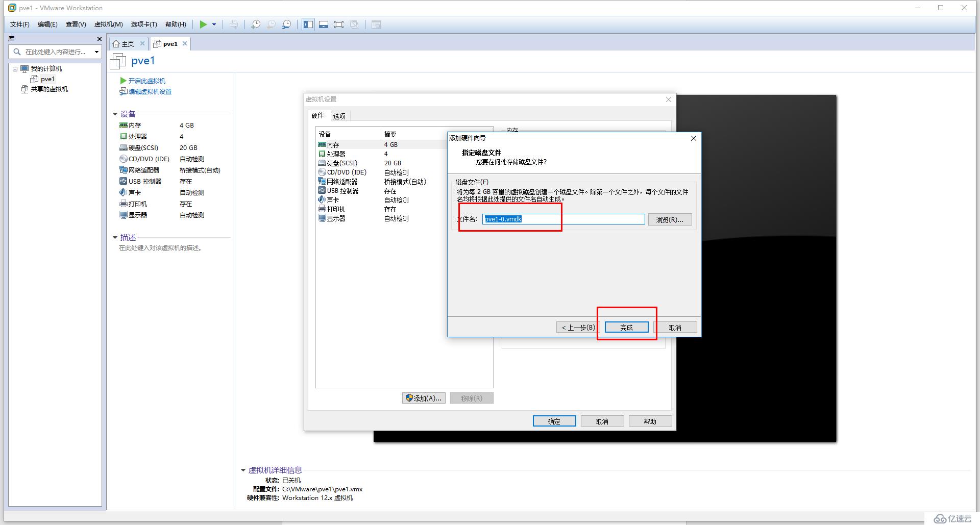Click the 网络适配器 icon in summary devices
980x525 pixels.
pos(123,170)
